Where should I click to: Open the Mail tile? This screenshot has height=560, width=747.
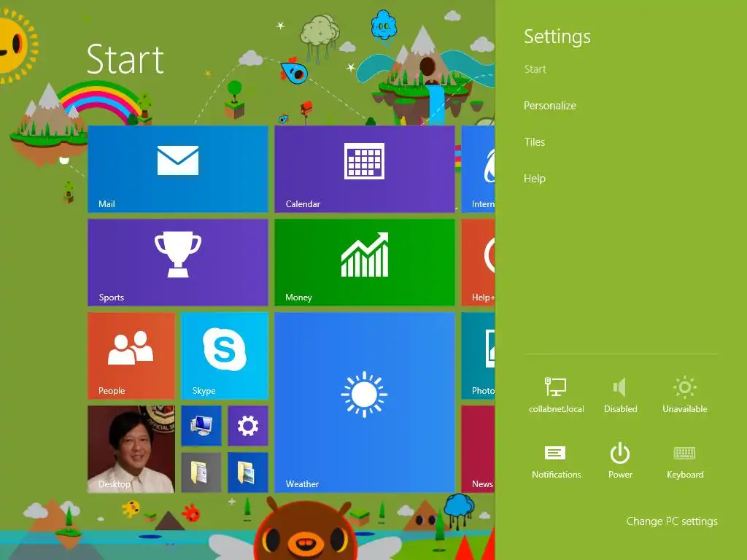178,169
